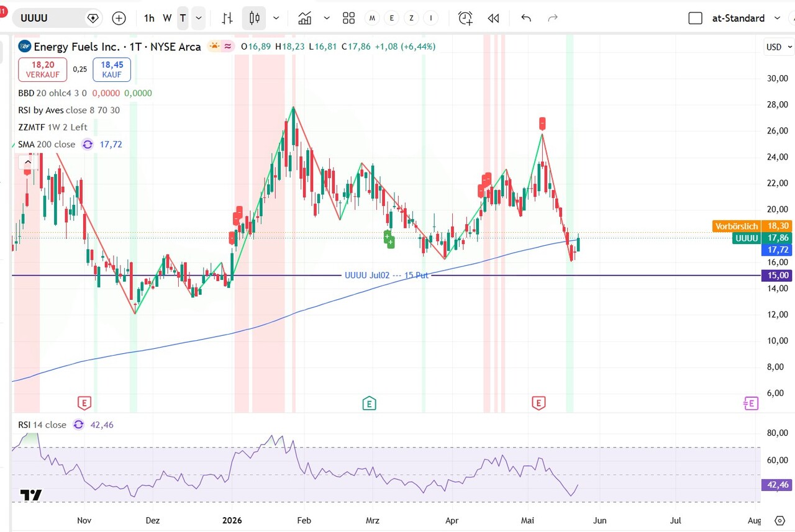Expand the timeframe interval dropdown
The width and height of the screenshot is (795, 532).
(x=198, y=18)
